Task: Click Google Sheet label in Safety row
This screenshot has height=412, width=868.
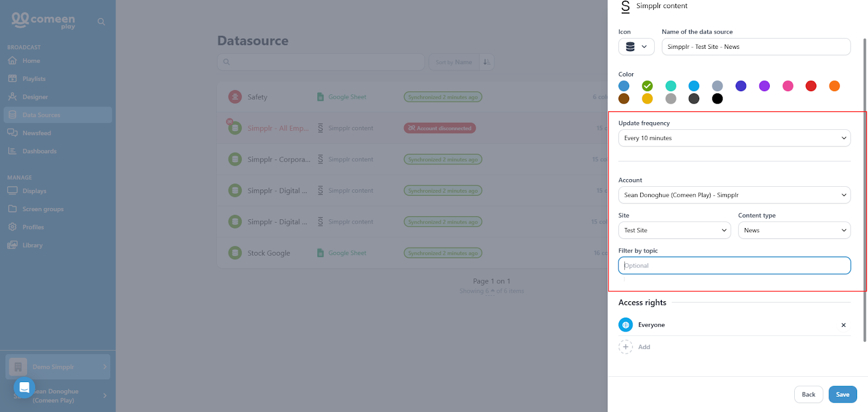Action: coord(347,97)
